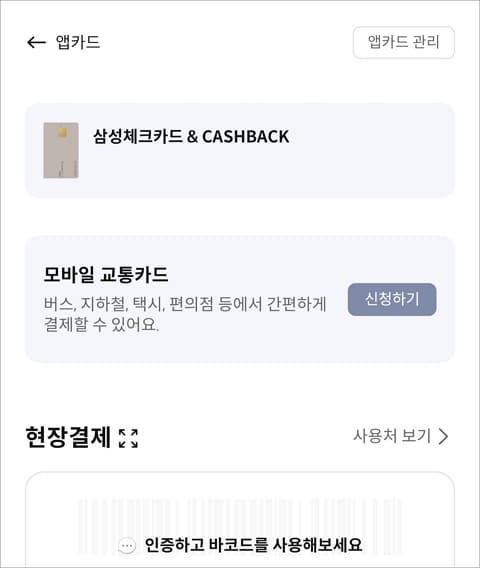Tap 인증하고 바코드를 사용해보세요 message

click(x=253, y=545)
